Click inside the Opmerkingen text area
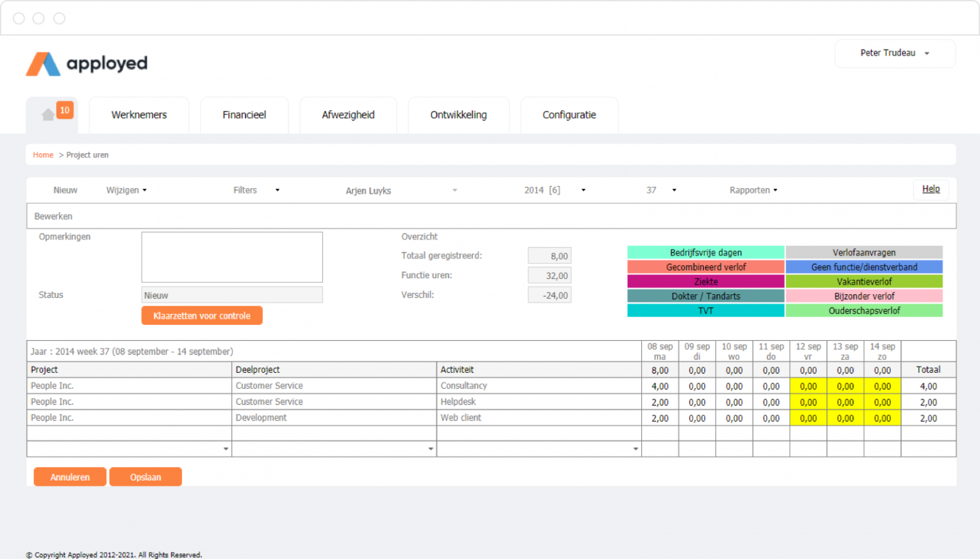The image size is (980, 559). (x=232, y=257)
